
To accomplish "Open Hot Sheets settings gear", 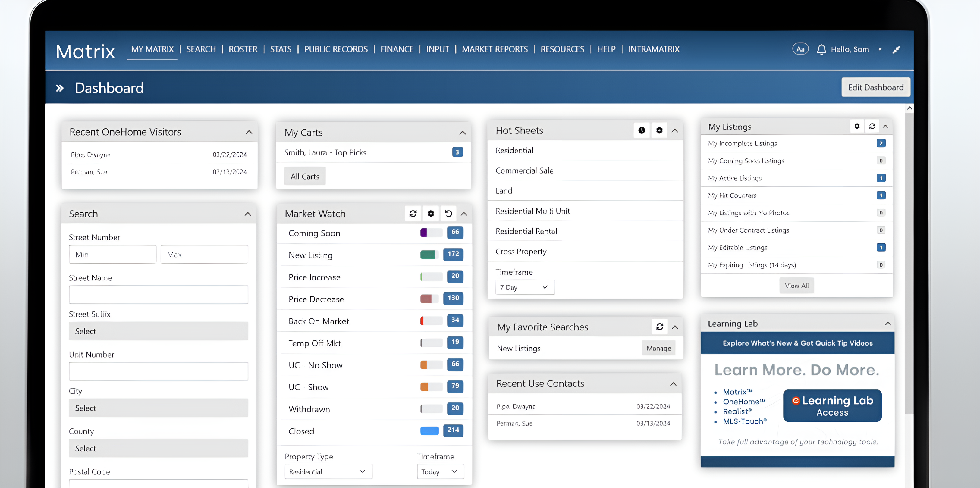I will tap(659, 130).
